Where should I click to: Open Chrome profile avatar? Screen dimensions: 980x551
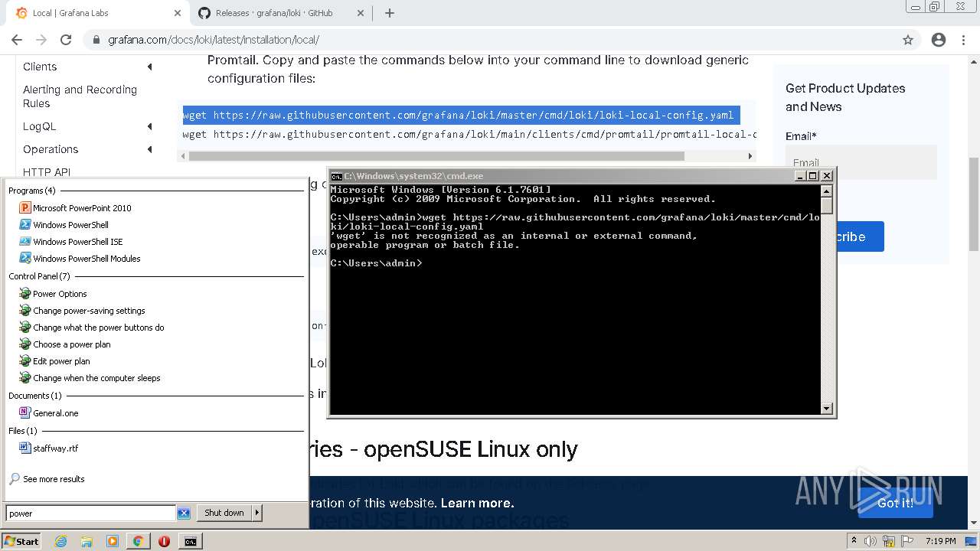[x=939, y=40]
